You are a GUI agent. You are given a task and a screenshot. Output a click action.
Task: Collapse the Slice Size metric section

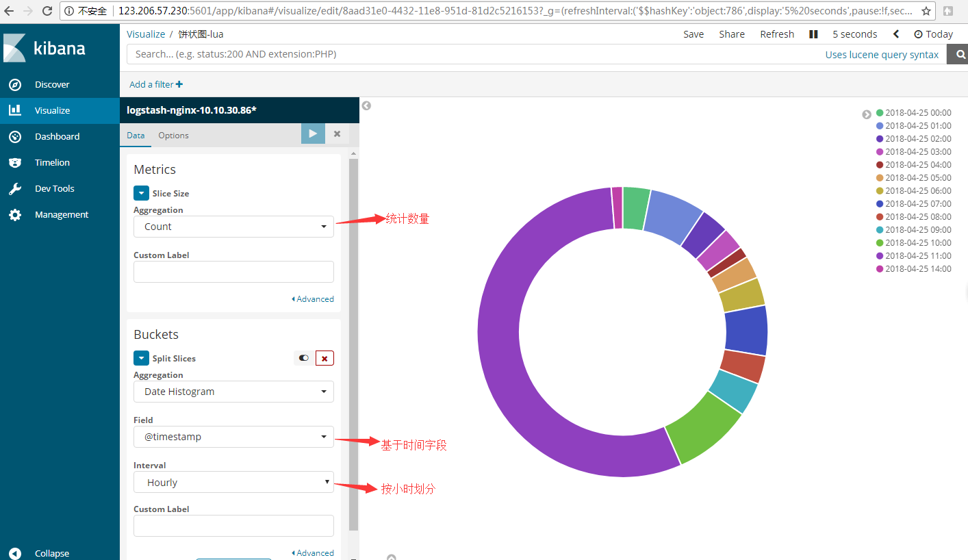click(141, 193)
